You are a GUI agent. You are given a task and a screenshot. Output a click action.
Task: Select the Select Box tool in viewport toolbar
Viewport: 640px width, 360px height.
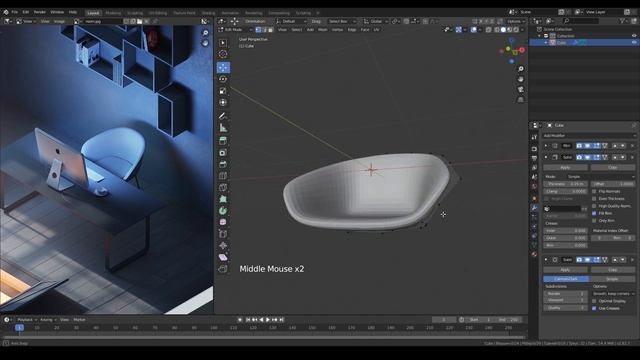click(223, 43)
